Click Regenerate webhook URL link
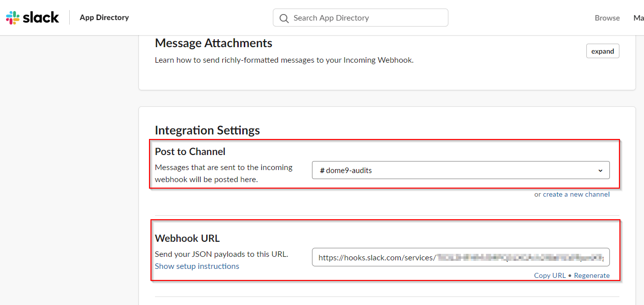Image resolution: width=644 pixels, height=305 pixels. click(592, 275)
